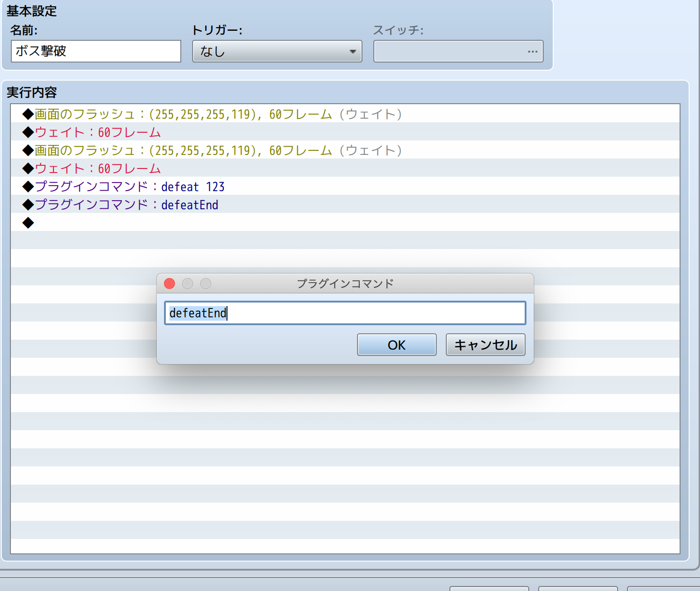This screenshot has height=591, width=700.
Task: Click the defeatEnd text input box
Action: point(344,313)
